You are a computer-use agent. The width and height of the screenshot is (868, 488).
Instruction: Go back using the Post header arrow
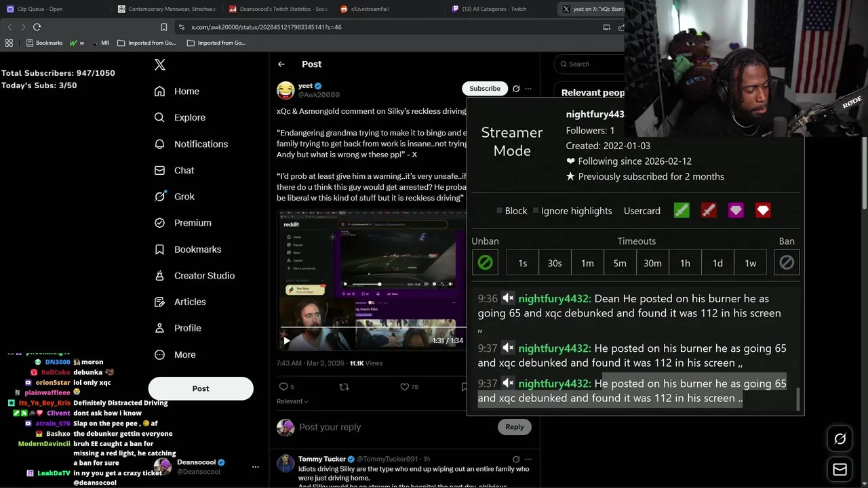point(281,64)
